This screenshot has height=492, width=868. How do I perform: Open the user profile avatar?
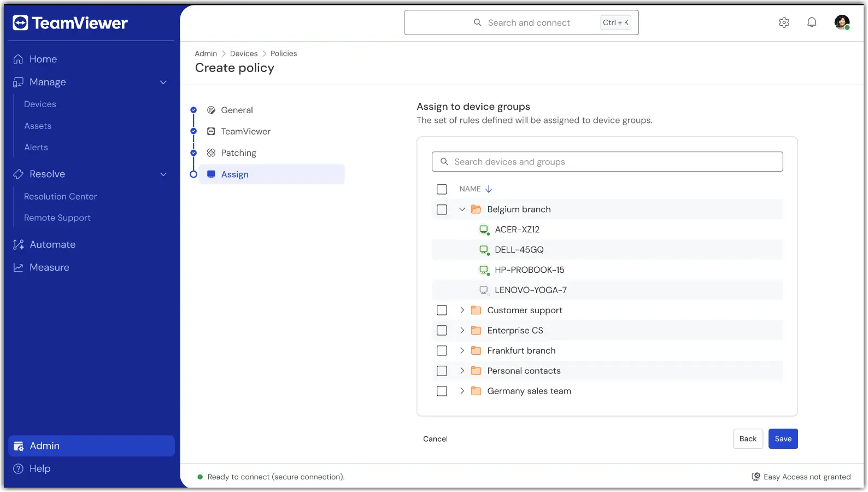click(x=842, y=22)
